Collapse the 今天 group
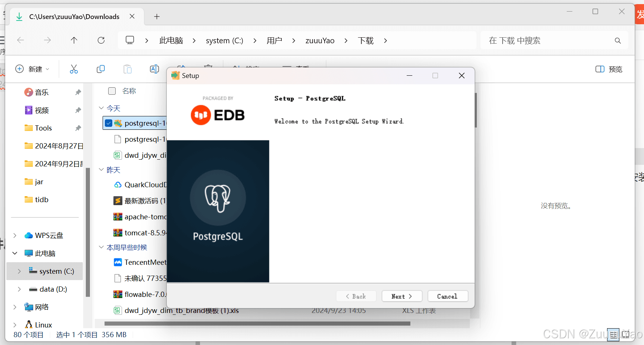The height and width of the screenshot is (345, 644). pos(101,108)
